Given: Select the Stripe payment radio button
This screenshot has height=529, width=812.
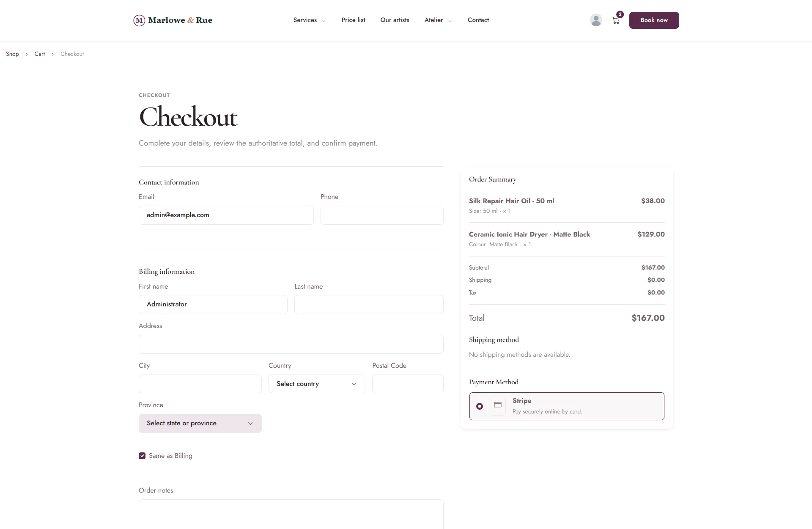Looking at the screenshot, I should pyautogui.click(x=479, y=406).
